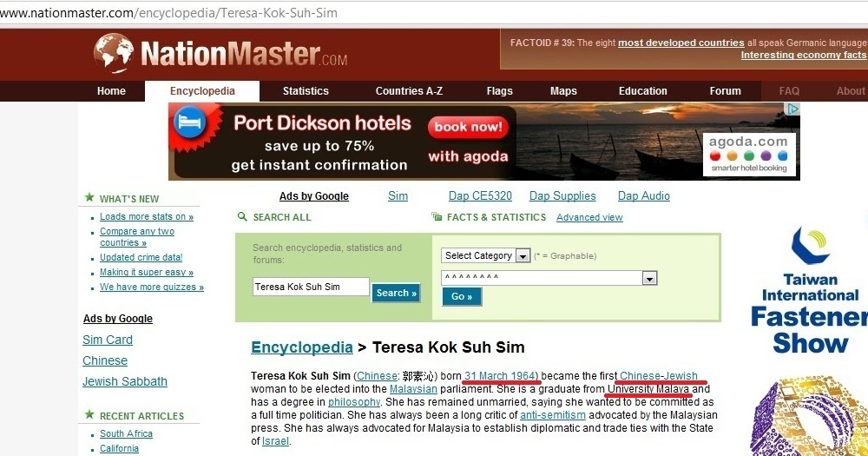The image size is (868, 456).
Task: Click the search text field containing Teresa Kok Suh Sim
Action: 311,287
